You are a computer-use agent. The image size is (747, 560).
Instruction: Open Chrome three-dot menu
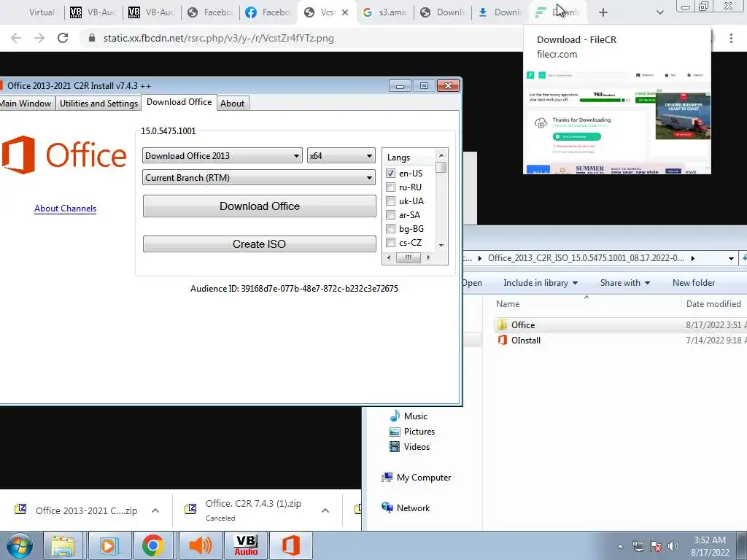click(x=731, y=38)
